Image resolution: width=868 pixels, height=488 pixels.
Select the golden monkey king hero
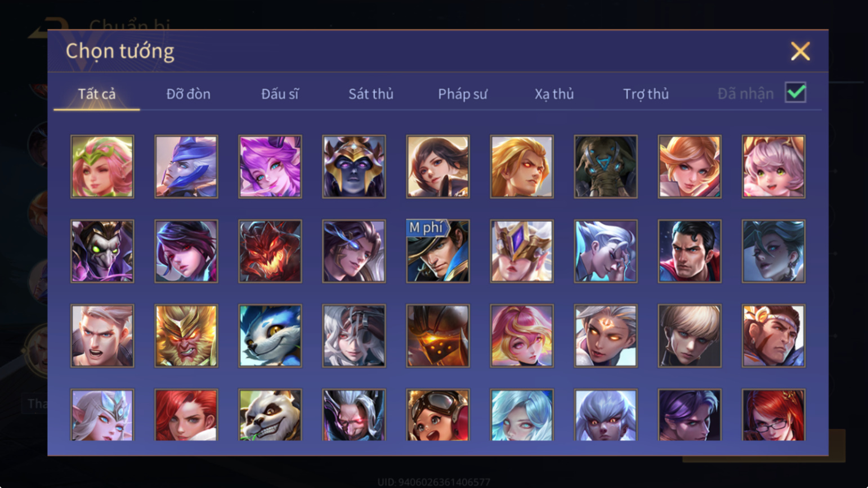click(186, 336)
